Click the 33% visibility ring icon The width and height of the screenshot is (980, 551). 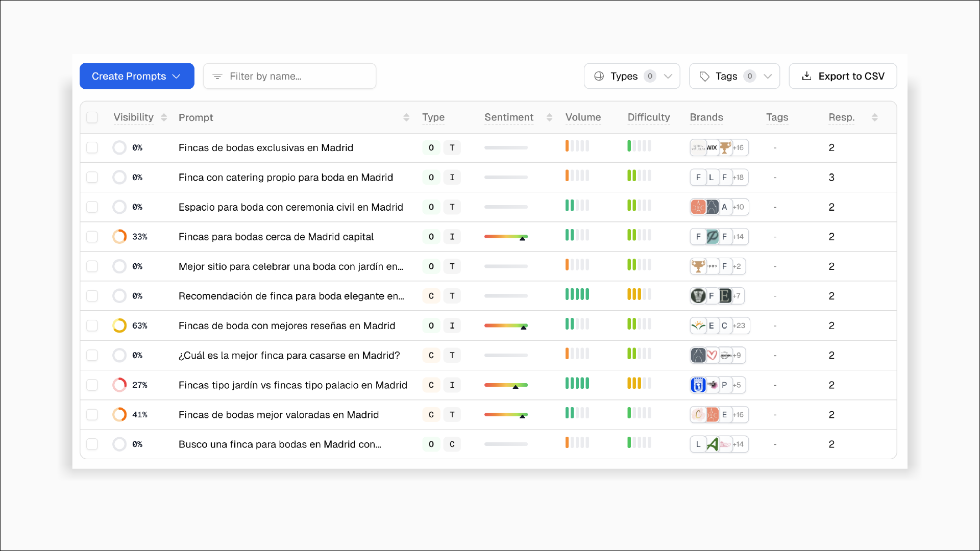[119, 237]
